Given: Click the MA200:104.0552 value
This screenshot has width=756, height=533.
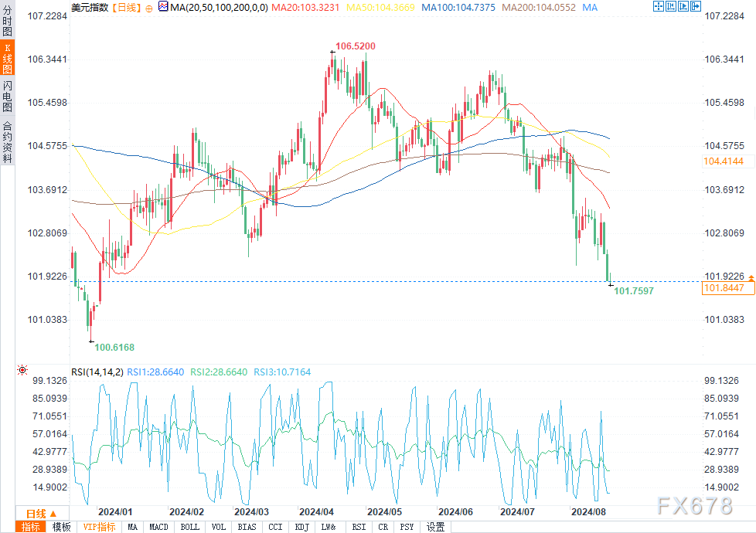Looking at the screenshot, I should point(539,8).
